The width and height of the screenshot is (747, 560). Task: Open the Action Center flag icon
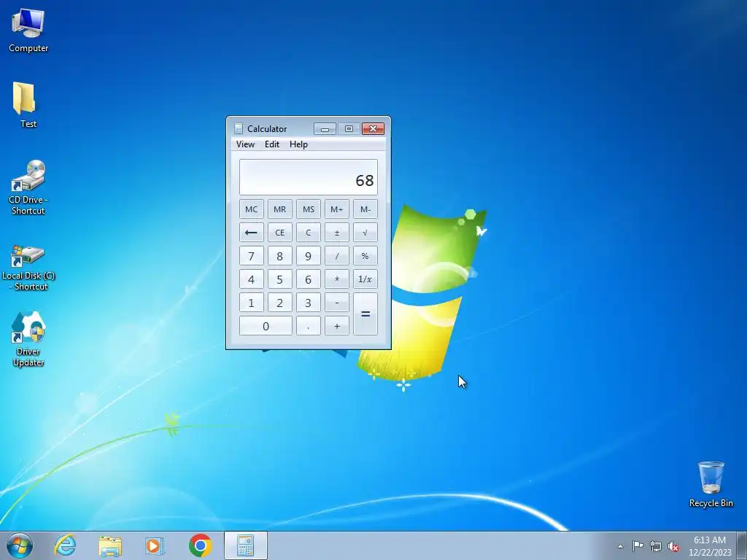coord(638,546)
